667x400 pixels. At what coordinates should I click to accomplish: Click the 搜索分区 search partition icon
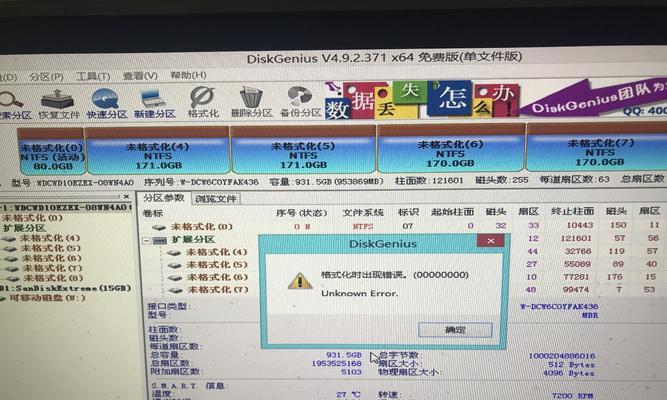[14, 105]
